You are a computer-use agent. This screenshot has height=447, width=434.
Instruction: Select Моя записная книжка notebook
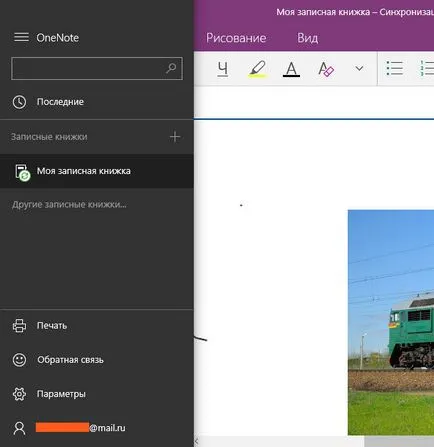(97, 171)
